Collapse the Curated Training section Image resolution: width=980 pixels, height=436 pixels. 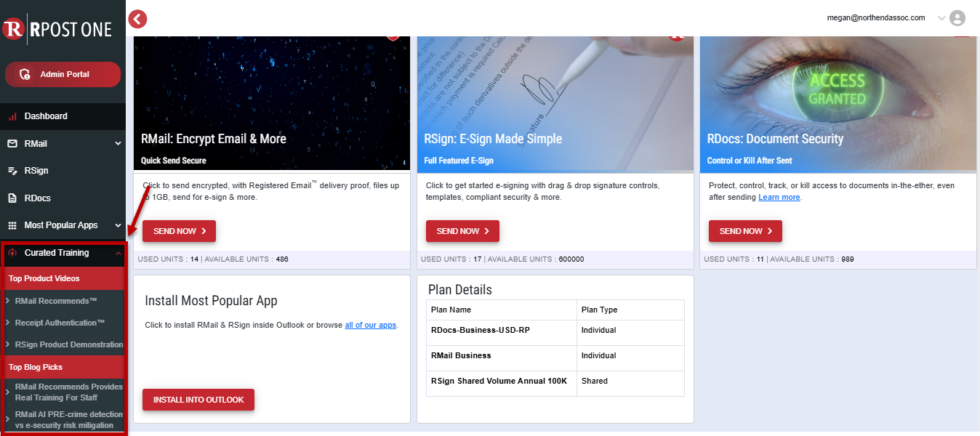118,253
